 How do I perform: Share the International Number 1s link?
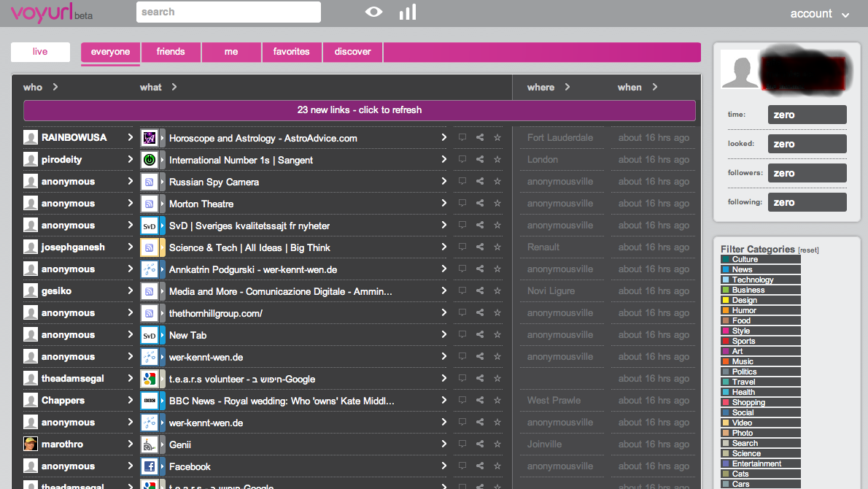(x=480, y=160)
